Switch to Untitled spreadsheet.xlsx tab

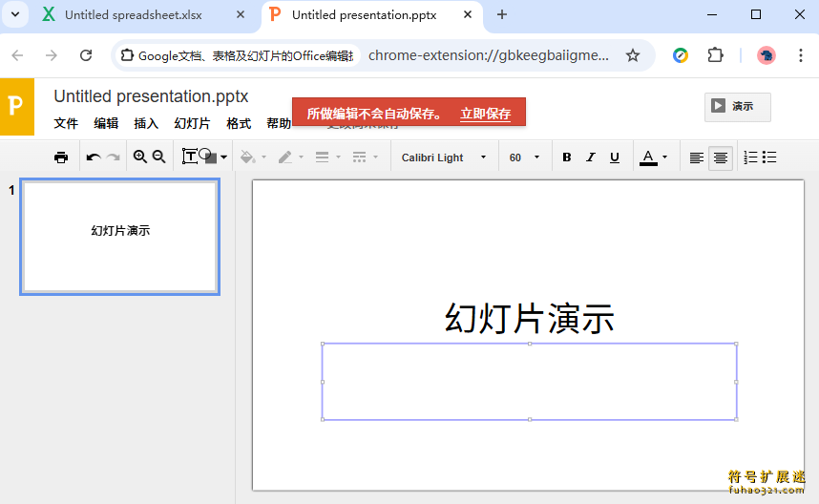point(134,15)
